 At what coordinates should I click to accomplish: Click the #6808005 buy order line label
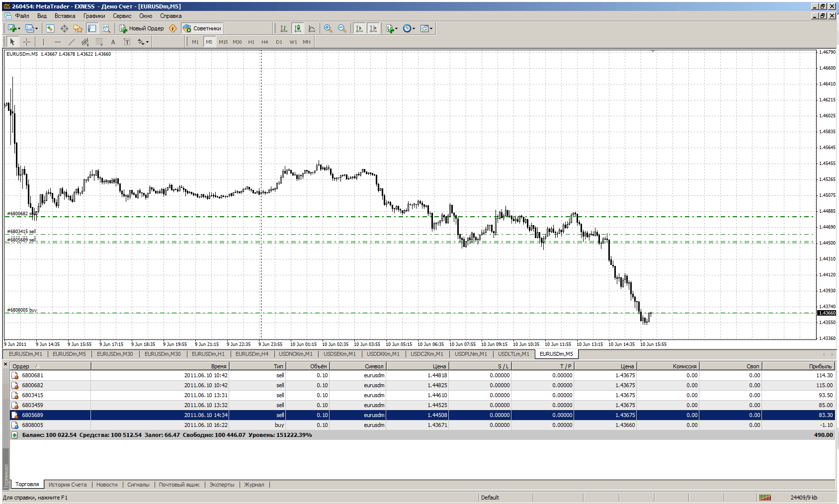[22, 310]
